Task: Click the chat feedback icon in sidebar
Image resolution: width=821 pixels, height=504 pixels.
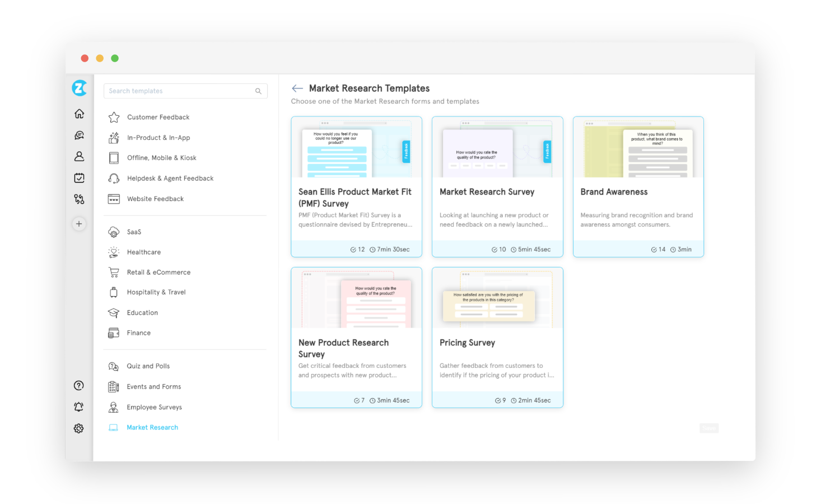Action: point(79,134)
